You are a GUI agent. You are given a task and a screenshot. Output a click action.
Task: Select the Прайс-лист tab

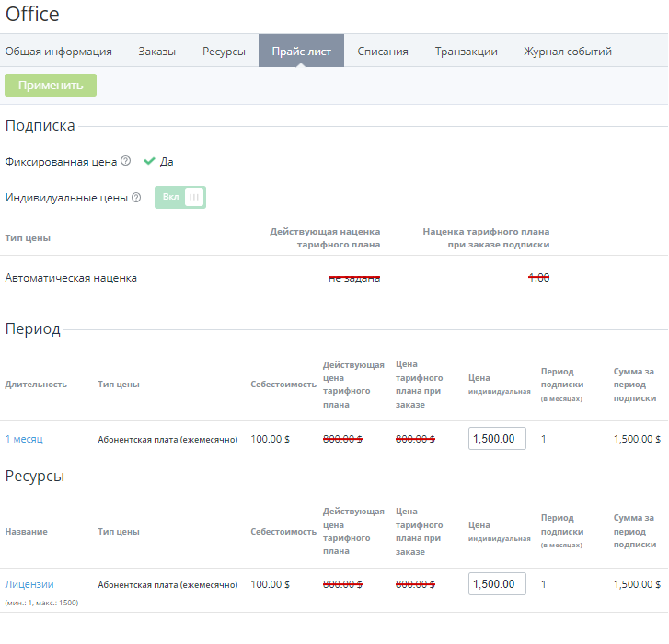[x=301, y=52]
